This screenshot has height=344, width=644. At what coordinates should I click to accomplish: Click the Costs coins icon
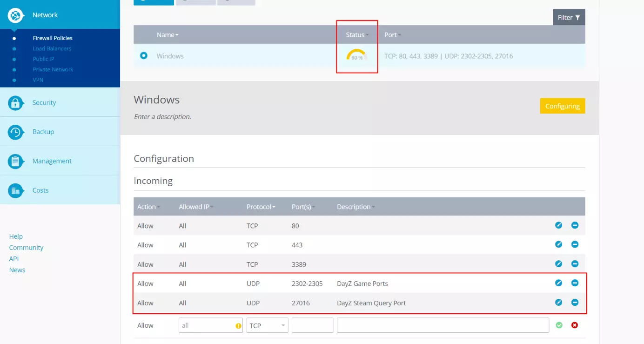click(16, 190)
